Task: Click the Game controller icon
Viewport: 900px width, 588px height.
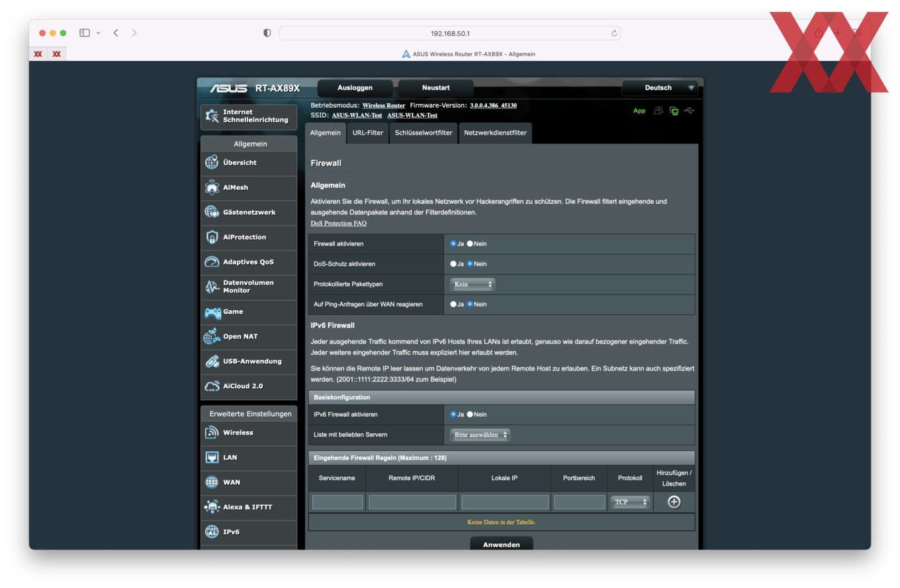Action: point(212,312)
